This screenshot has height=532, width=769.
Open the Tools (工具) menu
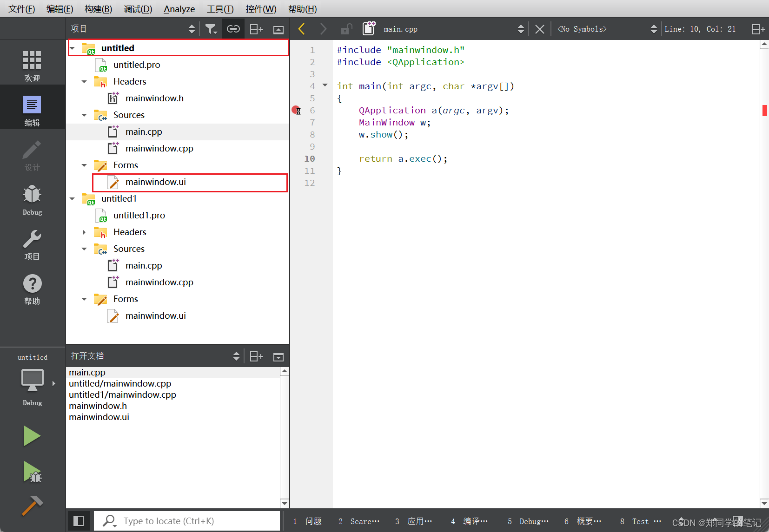pyautogui.click(x=220, y=9)
